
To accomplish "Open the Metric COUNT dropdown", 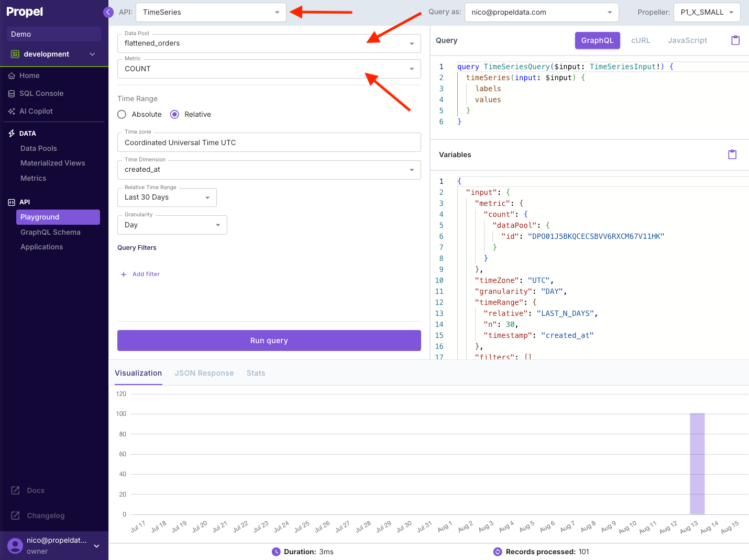I will 269,69.
